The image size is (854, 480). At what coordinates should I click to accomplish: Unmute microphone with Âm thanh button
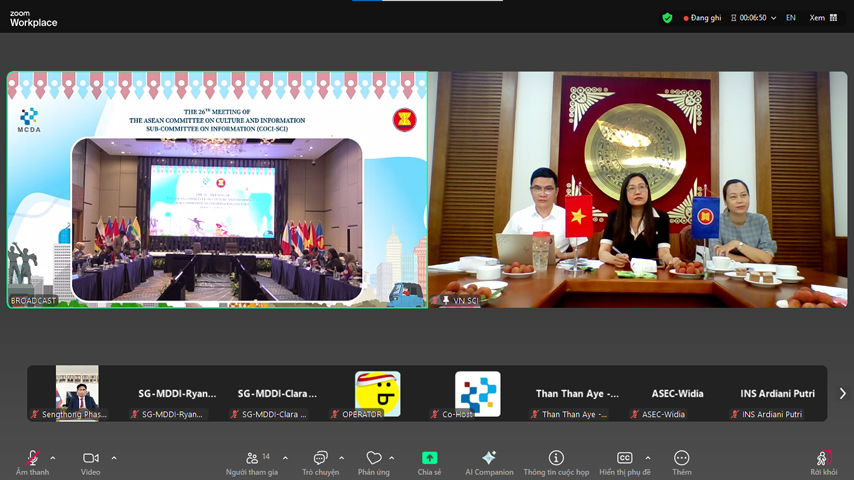32,463
